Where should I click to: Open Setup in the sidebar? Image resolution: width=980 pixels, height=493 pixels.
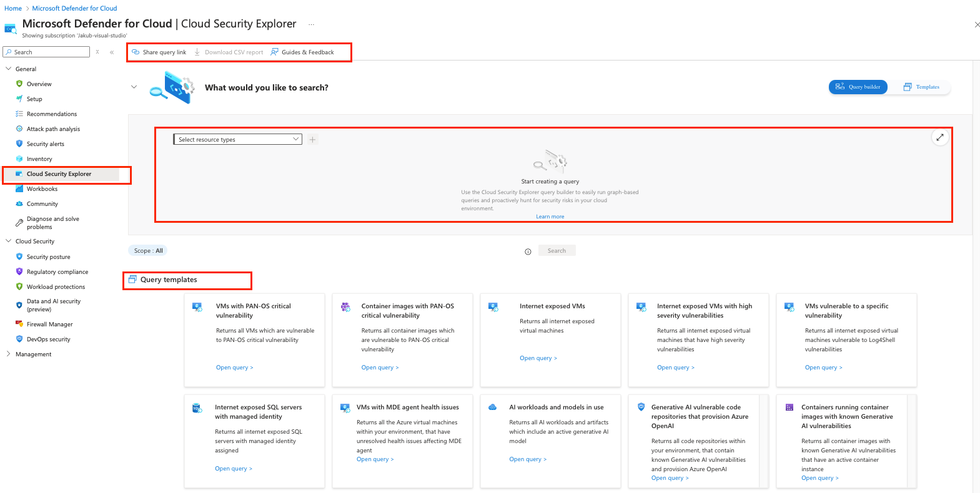pyautogui.click(x=34, y=99)
